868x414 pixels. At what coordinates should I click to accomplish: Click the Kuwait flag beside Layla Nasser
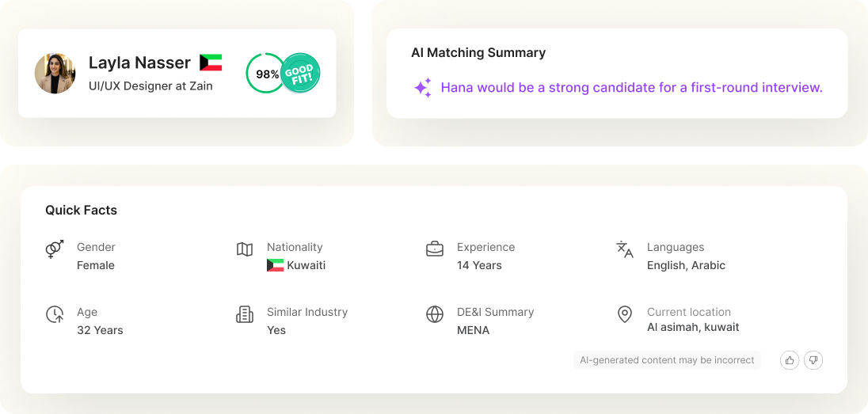(211, 63)
